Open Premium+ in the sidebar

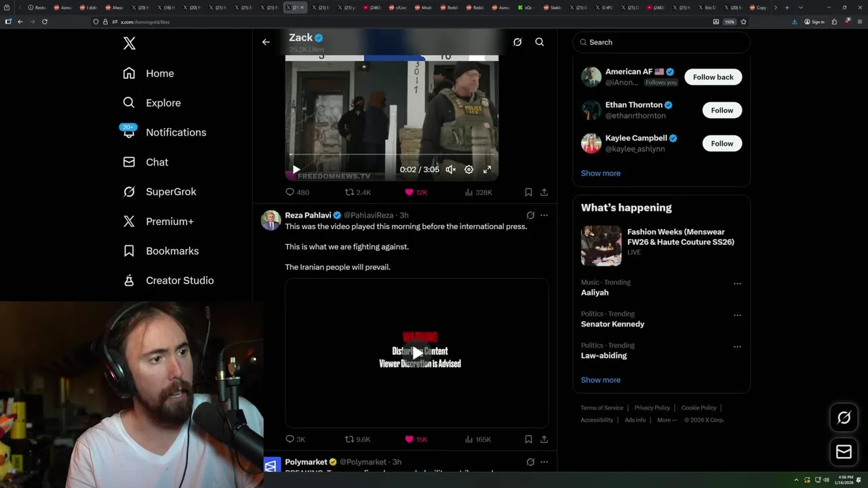tap(158, 221)
